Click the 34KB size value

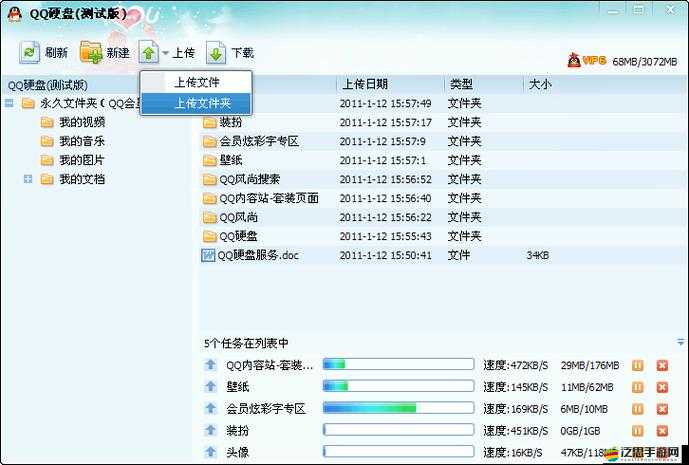coord(537,255)
